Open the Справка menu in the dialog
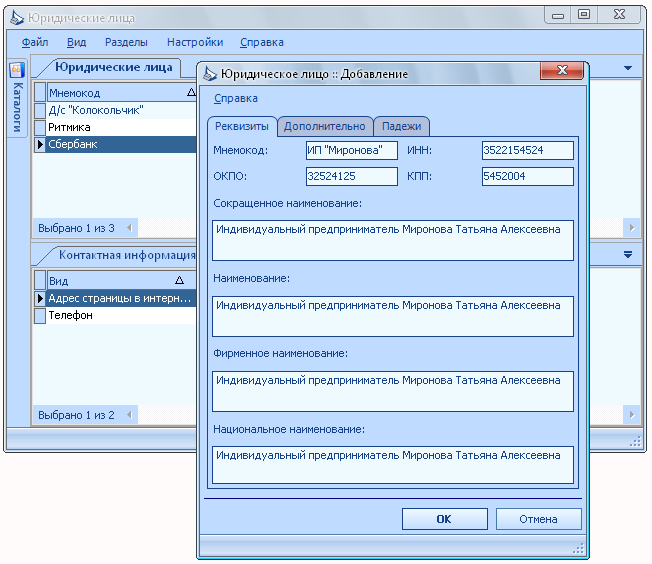 click(236, 98)
